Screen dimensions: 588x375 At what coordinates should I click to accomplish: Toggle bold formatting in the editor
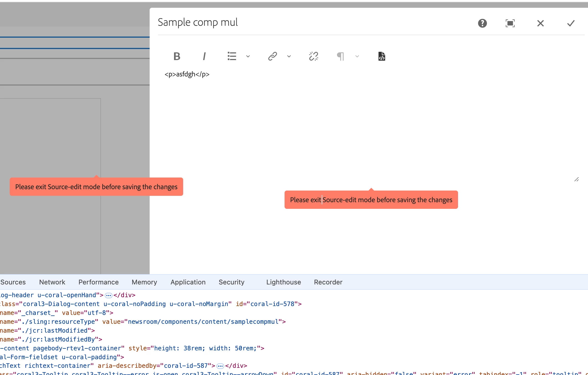(x=177, y=56)
